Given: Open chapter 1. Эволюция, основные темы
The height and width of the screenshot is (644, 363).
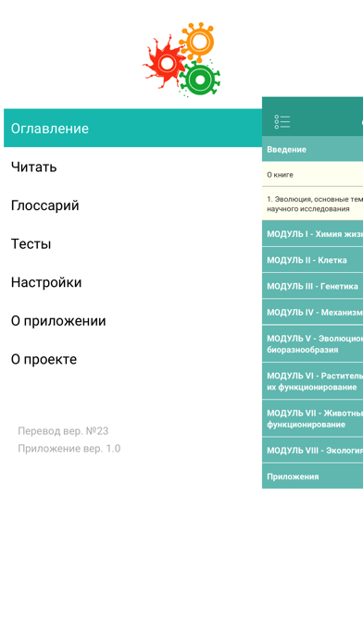Looking at the screenshot, I should pos(312,204).
